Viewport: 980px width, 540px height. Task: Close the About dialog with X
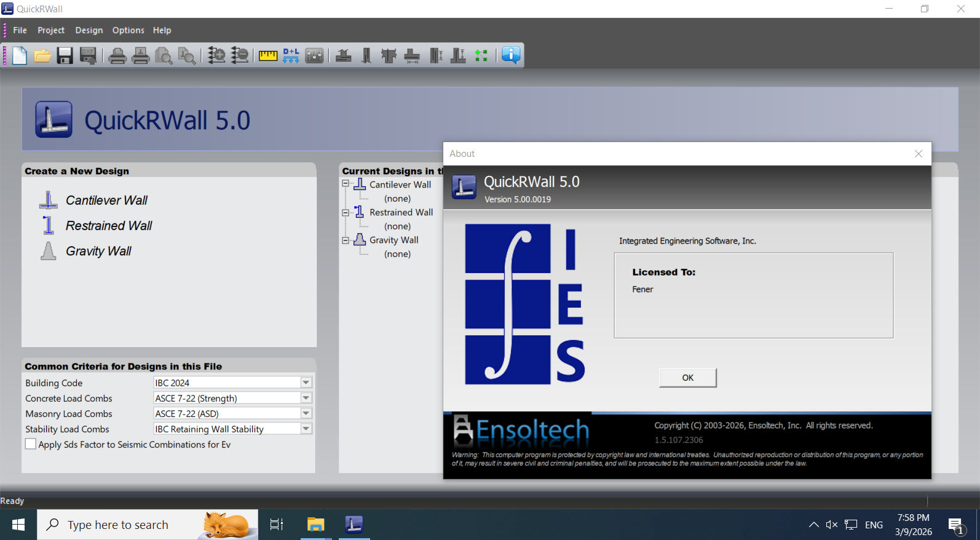click(919, 154)
